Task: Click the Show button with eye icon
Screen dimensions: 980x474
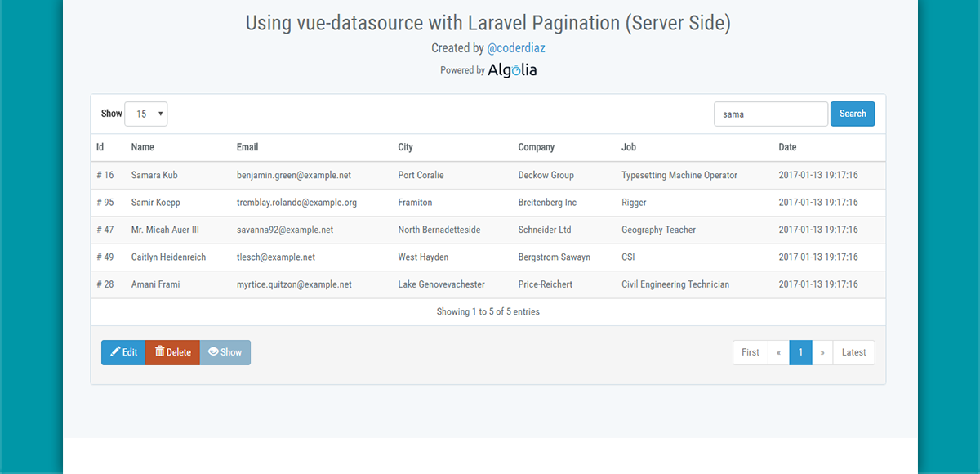Action: (x=225, y=352)
